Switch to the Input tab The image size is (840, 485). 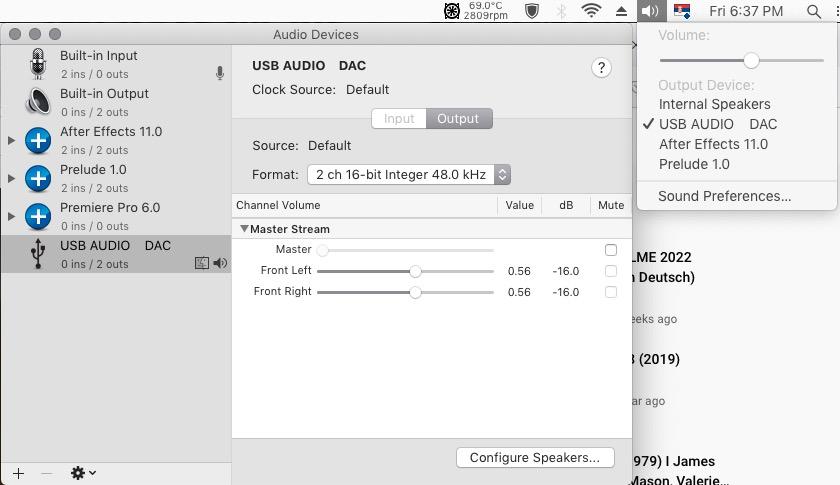click(399, 118)
